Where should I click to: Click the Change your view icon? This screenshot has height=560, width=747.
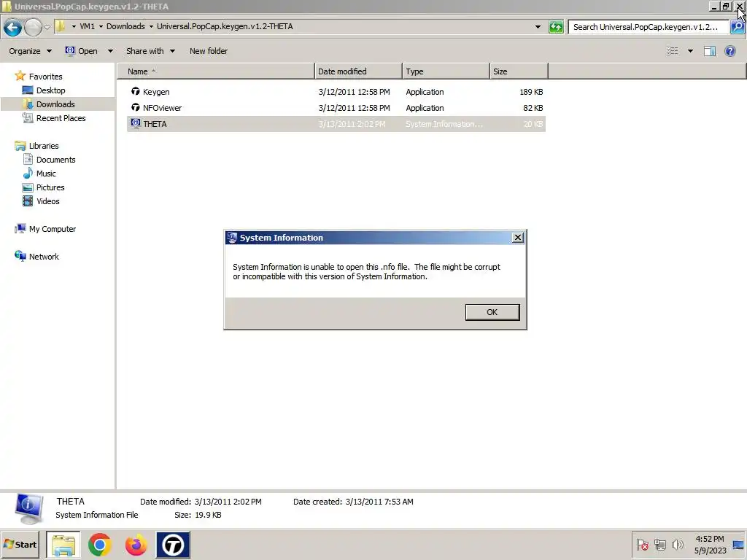coord(672,51)
